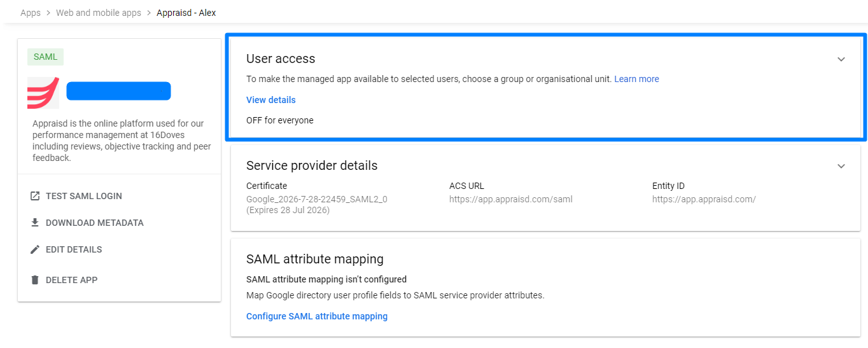Screen dimensions: 868x348
Task: Open Apps in the breadcrumb
Action: pyautogui.click(x=31, y=13)
